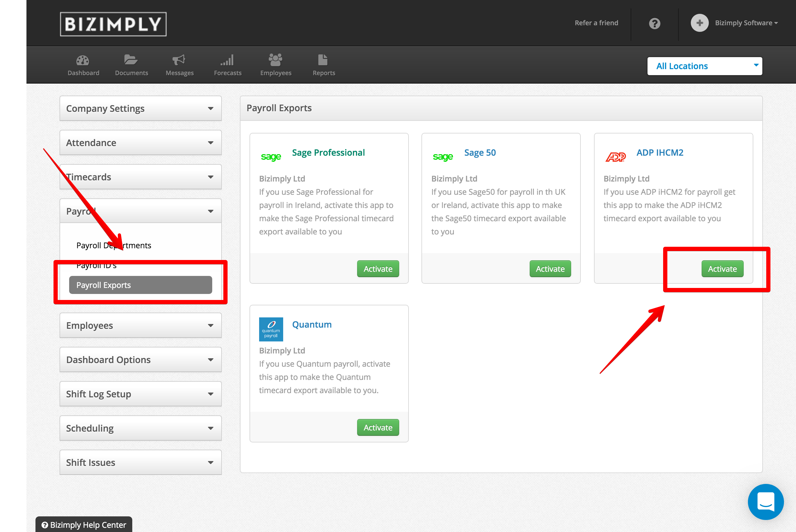
Task: Open the Sage 50 title link
Action: pos(480,153)
